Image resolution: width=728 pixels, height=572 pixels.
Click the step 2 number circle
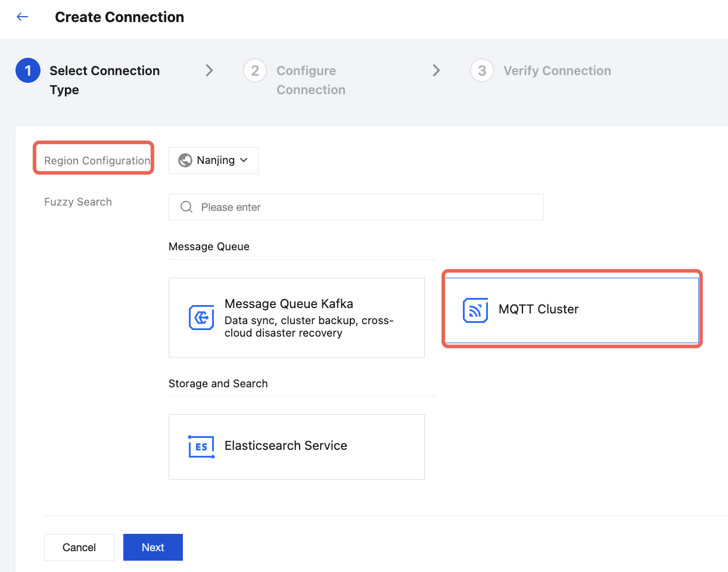[x=255, y=71]
